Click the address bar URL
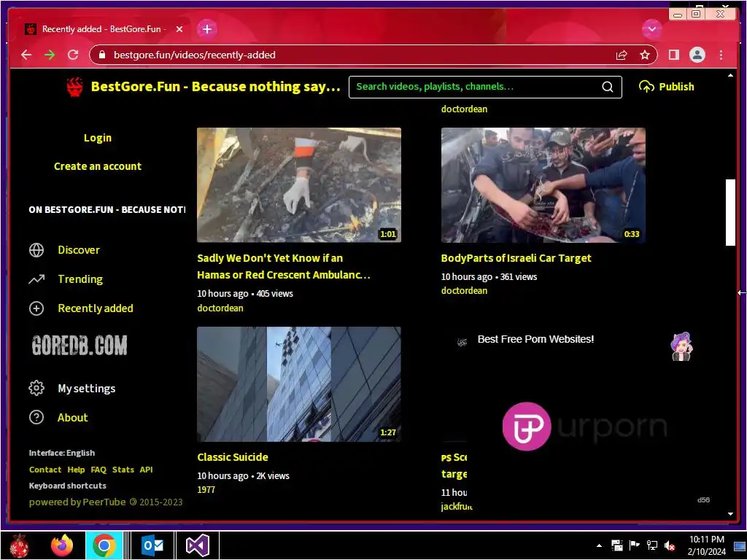Image resolution: width=747 pixels, height=560 pixels. point(194,55)
